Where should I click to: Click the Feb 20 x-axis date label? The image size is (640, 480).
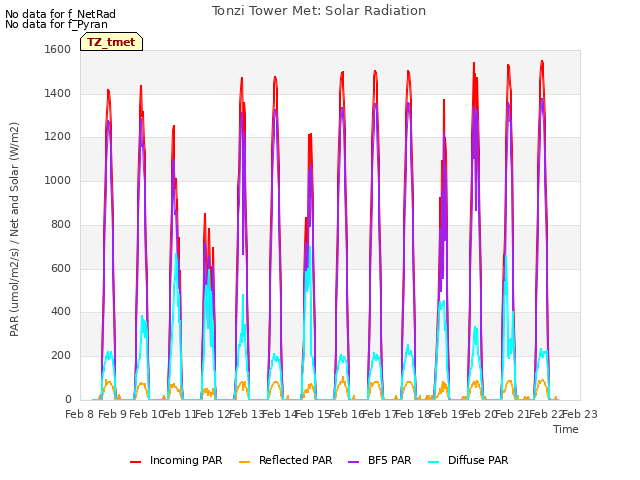(x=479, y=414)
